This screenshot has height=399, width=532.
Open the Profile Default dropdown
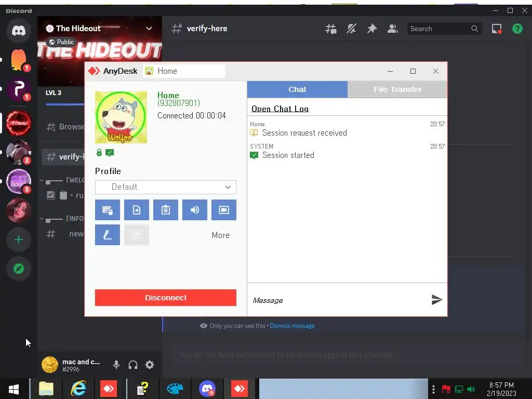166,187
